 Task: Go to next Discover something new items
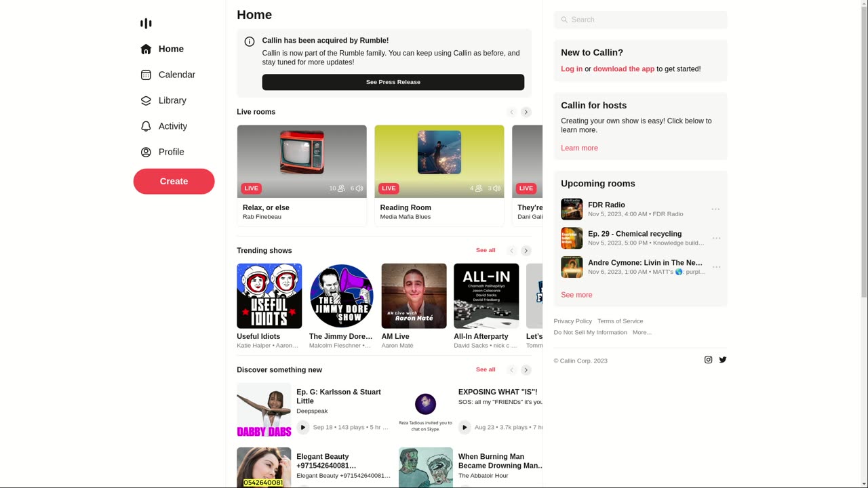pyautogui.click(x=526, y=370)
